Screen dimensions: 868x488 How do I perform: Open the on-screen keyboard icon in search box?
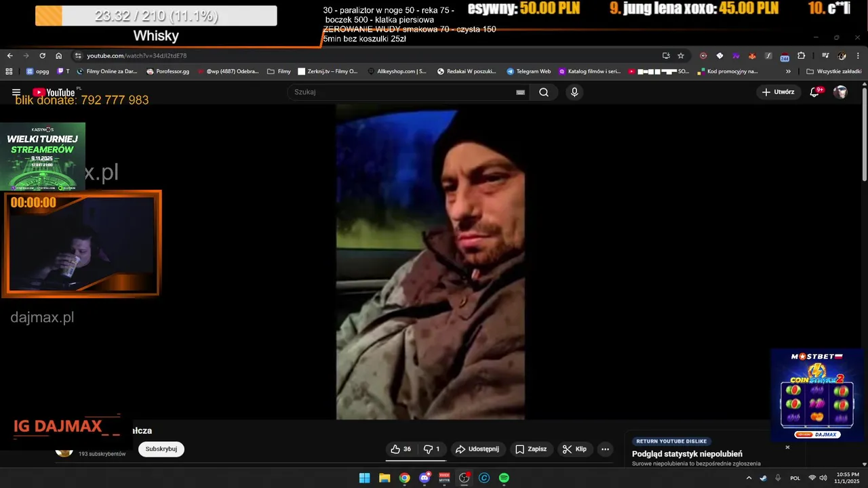coord(520,92)
